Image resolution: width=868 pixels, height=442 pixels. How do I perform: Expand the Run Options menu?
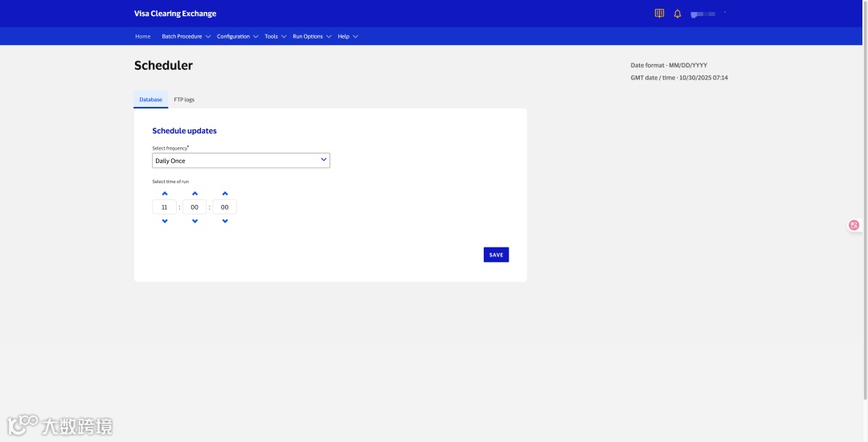(312, 36)
